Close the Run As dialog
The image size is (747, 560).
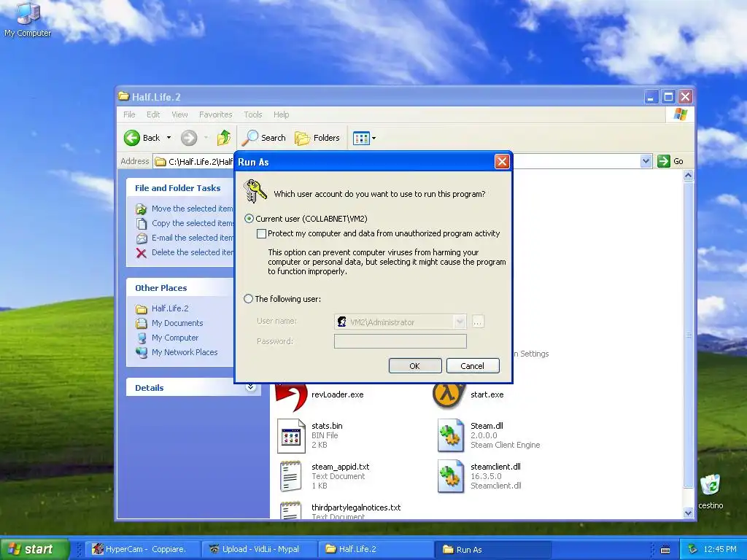[502, 162]
